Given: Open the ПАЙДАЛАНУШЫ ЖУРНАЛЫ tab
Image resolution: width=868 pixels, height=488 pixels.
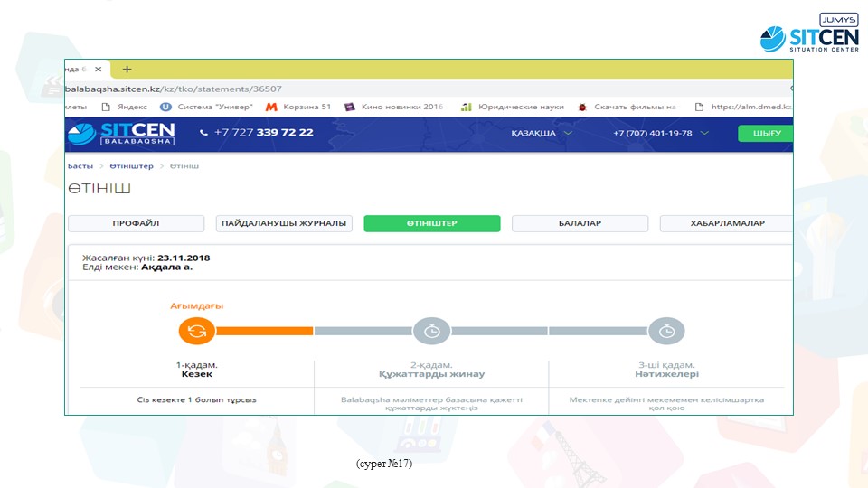Looking at the screenshot, I should [x=284, y=223].
